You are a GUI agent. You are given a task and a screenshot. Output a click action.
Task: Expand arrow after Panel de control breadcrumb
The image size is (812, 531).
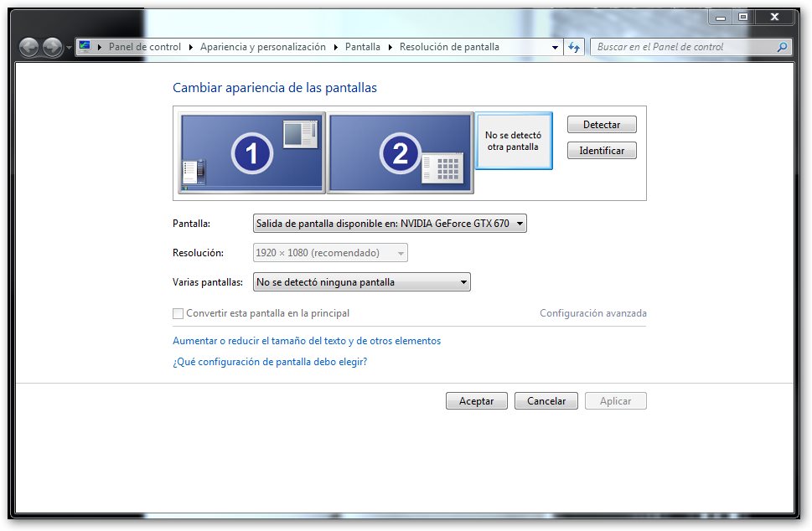tap(190, 47)
